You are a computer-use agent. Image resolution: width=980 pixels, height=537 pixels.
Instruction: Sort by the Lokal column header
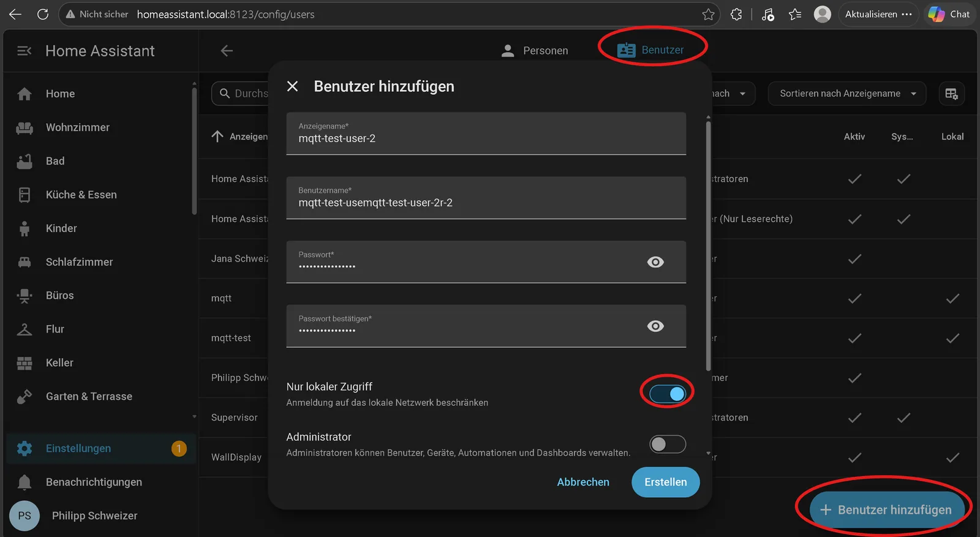click(x=952, y=137)
